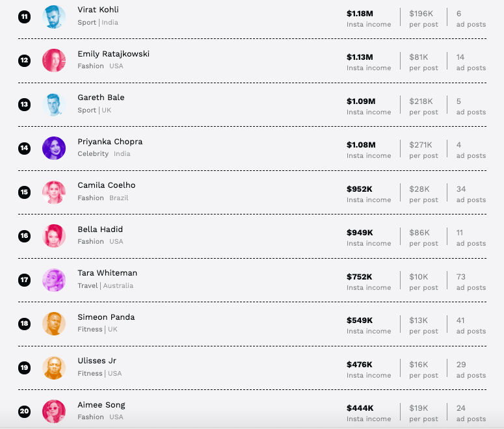
Task: Click the Tara Whiteman name text
Action: [x=107, y=273]
